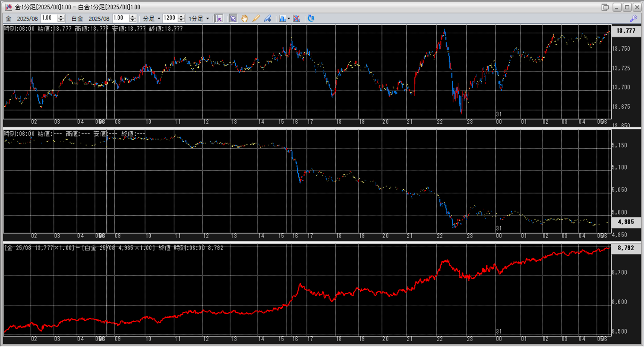Screen dimensions: 644x347
Task: Click the 1200 bar count input field
Action: (170, 18)
